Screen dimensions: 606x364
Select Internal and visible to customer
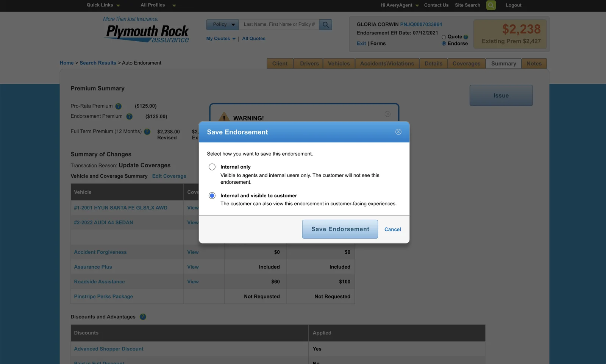click(212, 196)
